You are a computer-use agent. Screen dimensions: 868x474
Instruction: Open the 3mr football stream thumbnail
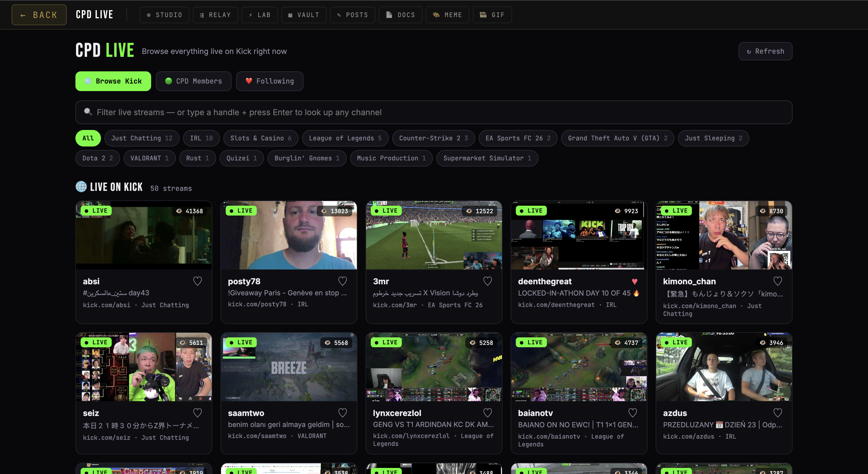coord(434,235)
